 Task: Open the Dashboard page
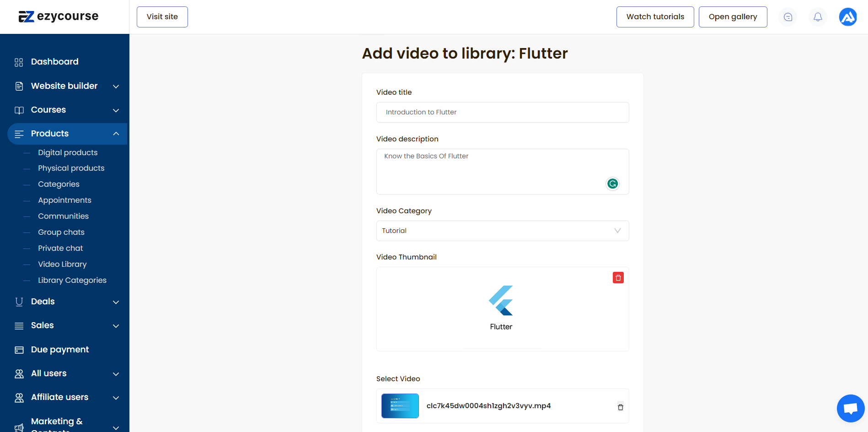pyautogui.click(x=54, y=62)
